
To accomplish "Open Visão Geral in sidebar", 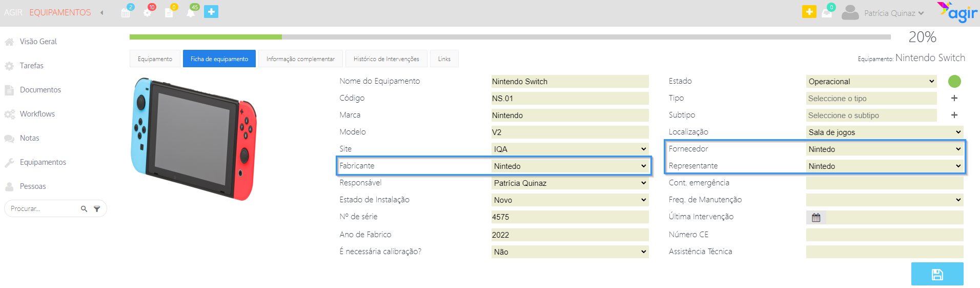I will coord(38,42).
